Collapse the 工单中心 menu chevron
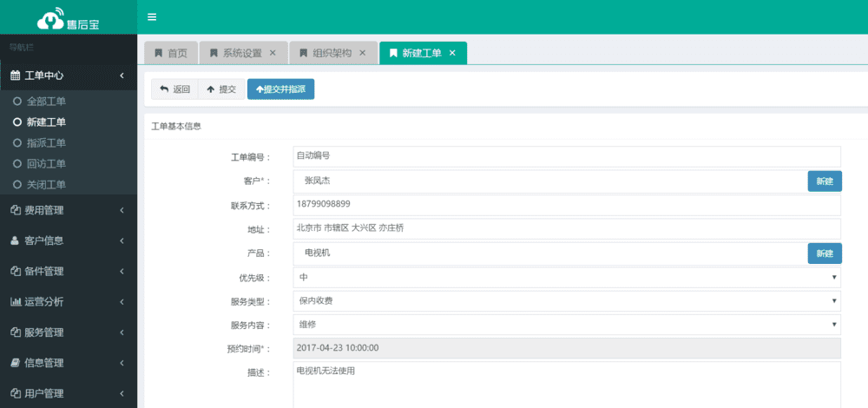This screenshot has width=868, height=408. [x=122, y=76]
